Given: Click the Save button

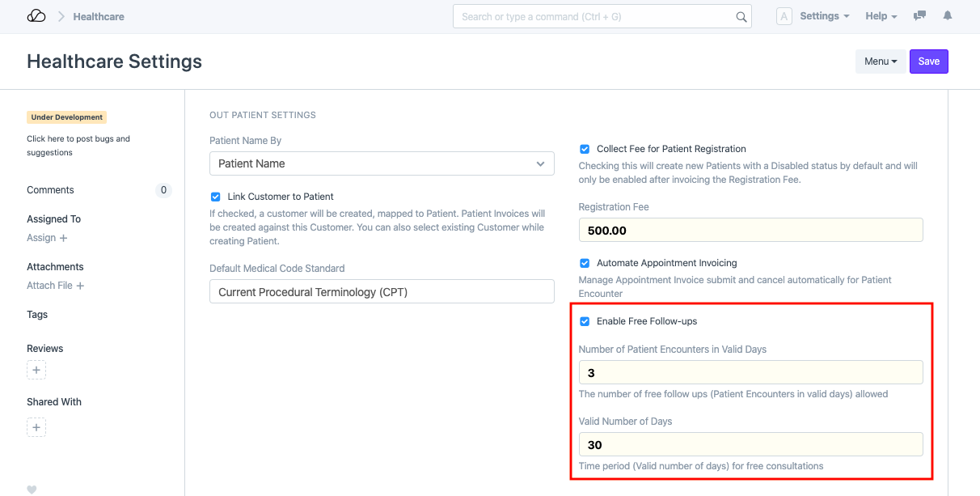Looking at the screenshot, I should pos(928,61).
